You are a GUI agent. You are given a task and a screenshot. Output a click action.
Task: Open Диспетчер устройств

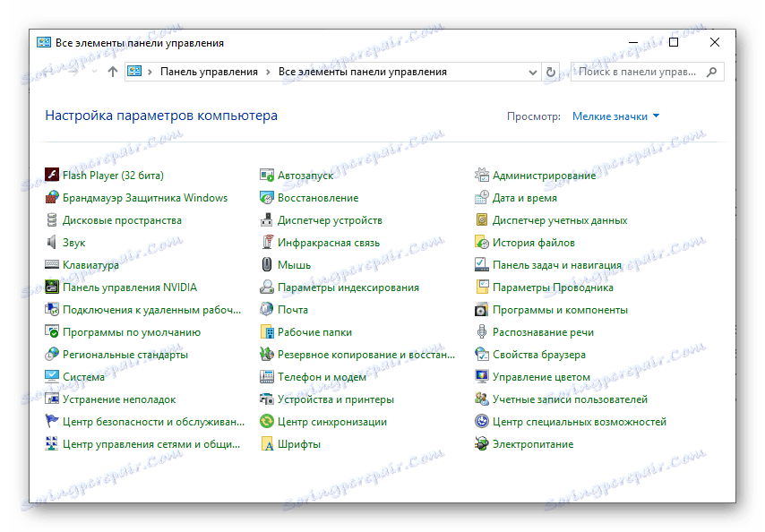click(330, 219)
